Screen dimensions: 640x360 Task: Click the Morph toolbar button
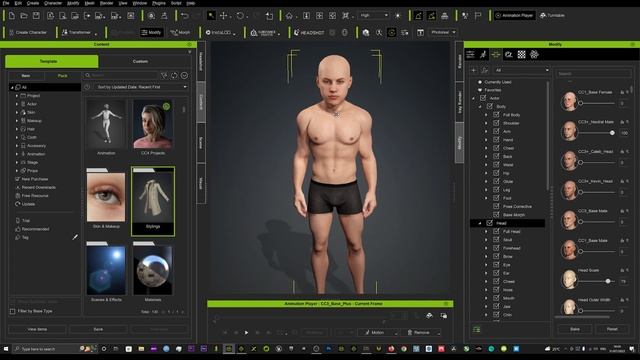[180, 32]
